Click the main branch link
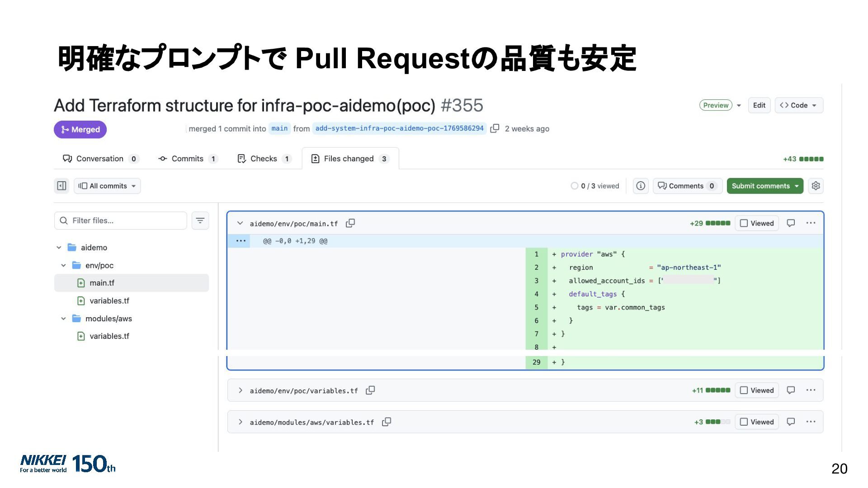This screenshot has height=488, width=868. pyautogui.click(x=279, y=128)
